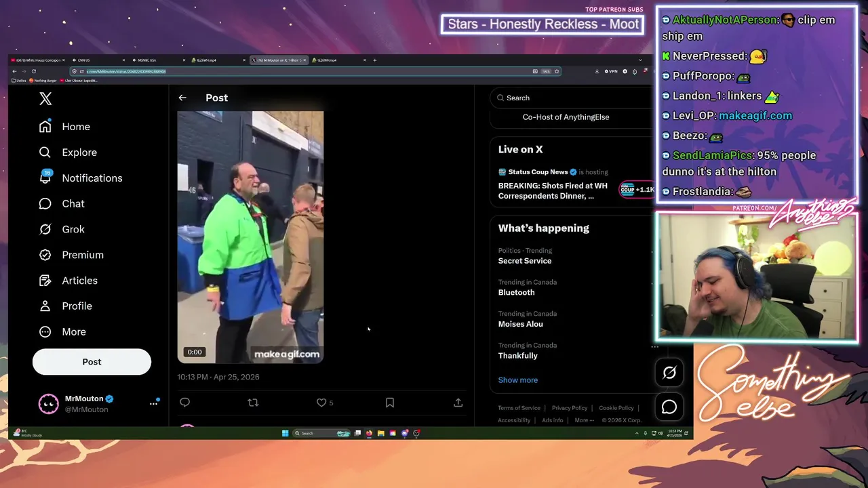Click the Windows taskbar search box
The height and width of the screenshot is (488, 868).
tap(321, 433)
